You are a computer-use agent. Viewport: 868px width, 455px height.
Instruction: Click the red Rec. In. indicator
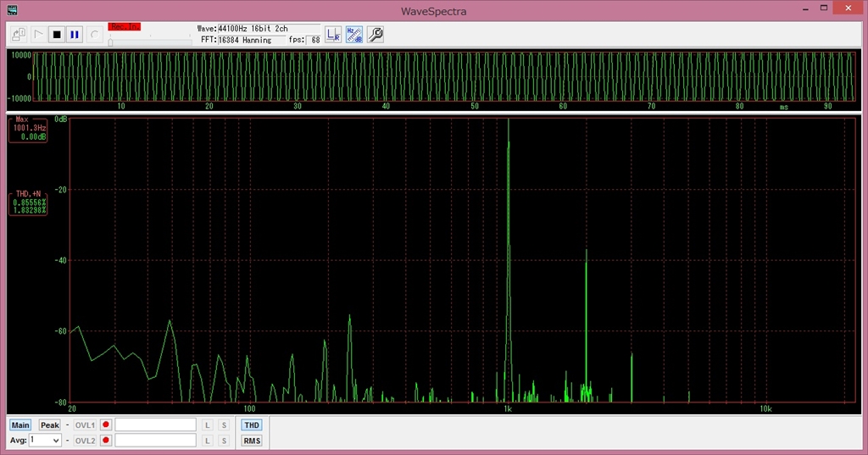pyautogui.click(x=125, y=26)
